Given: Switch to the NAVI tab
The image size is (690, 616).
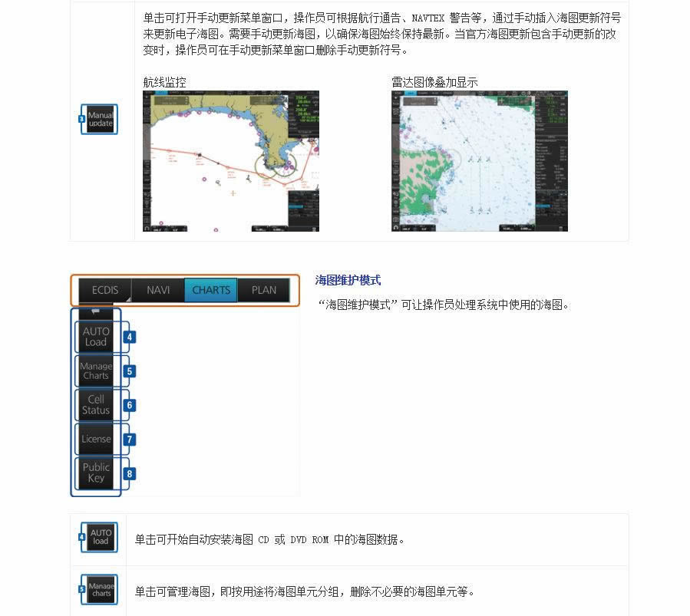Looking at the screenshot, I should pyautogui.click(x=158, y=290).
